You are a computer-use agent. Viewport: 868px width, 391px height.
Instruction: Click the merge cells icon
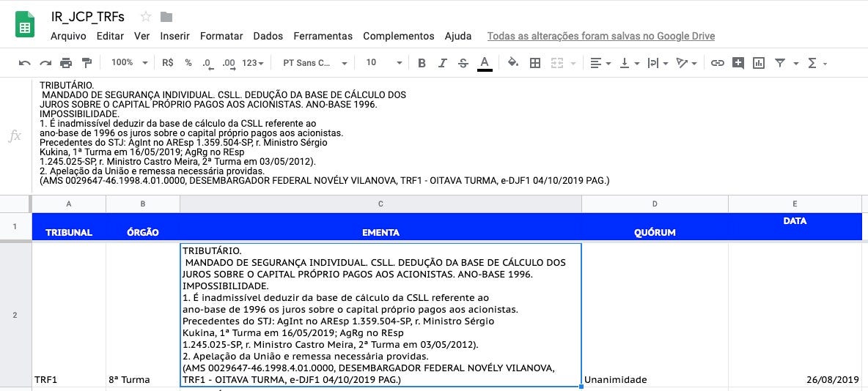pyautogui.click(x=556, y=63)
